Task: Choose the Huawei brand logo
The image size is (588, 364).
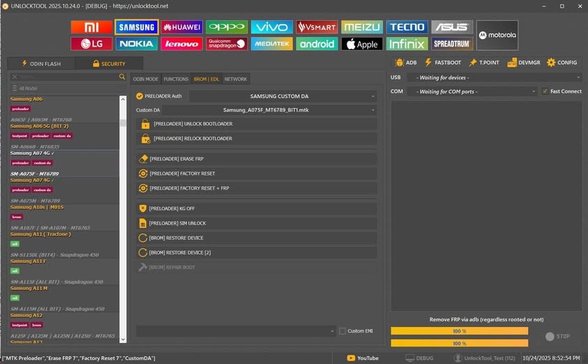Action: (x=181, y=27)
